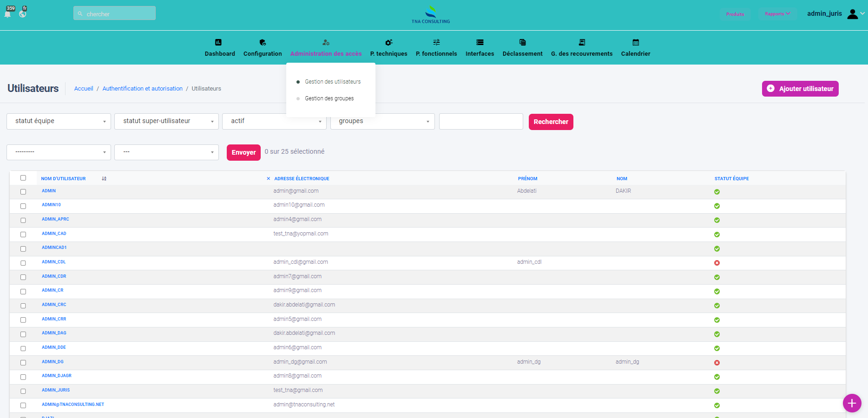Click the floating purple plus button
Viewport: 868px width, 418px height.
pos(852,403)
